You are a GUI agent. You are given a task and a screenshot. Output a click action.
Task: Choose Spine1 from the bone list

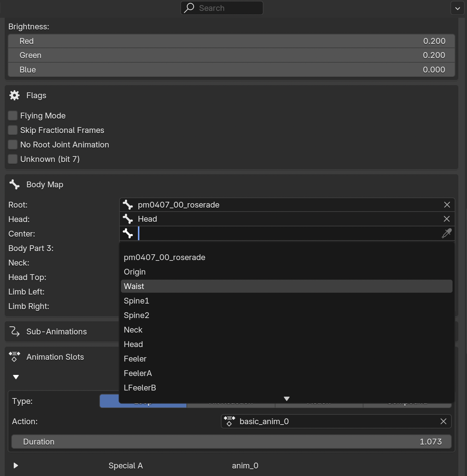tap(287, 301)
